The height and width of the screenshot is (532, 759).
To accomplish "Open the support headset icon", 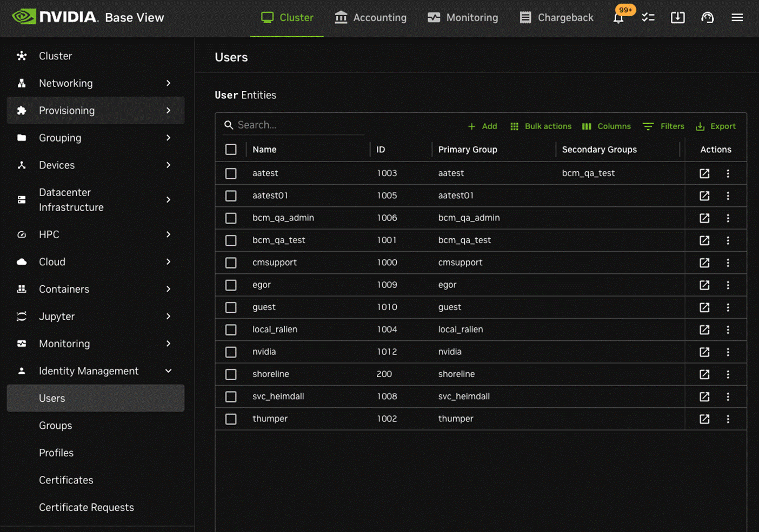I will 707,18.
